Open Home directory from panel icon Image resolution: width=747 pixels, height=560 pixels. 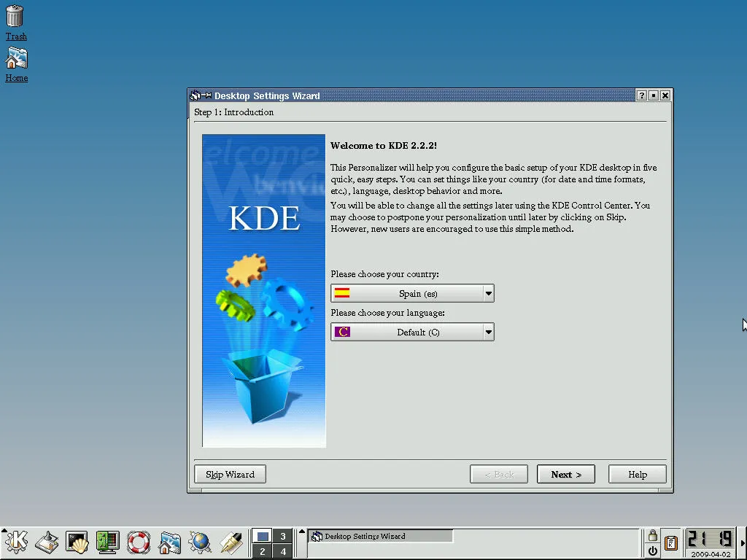pos(169,542)
